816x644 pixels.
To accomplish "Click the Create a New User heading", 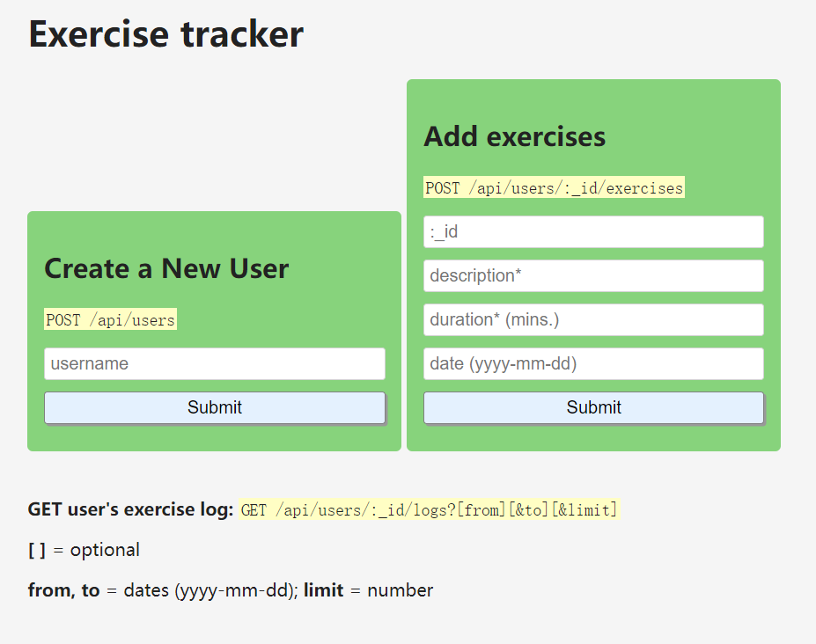I will pyautogui.click(x=166, y=268).
